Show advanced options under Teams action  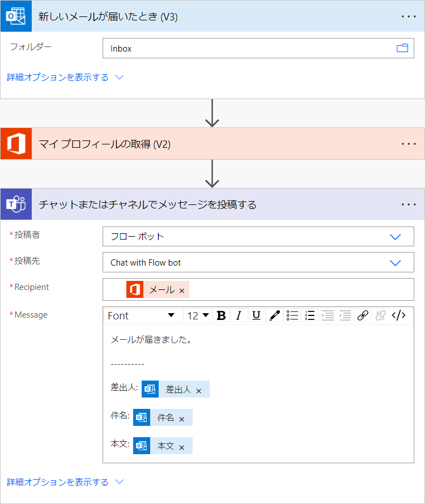[x=65, y=482]
